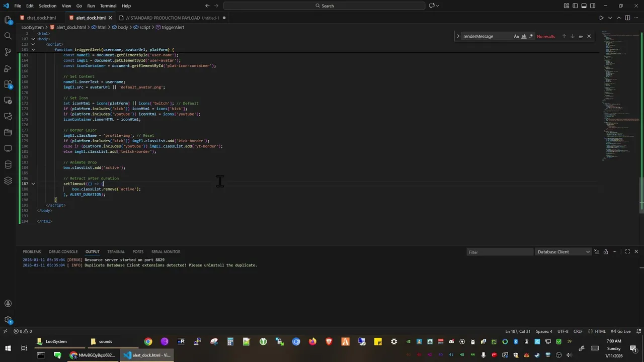Toggle Use Regular Expression in find
Screen dimensions: 644x362
click(x=531, y=36)
